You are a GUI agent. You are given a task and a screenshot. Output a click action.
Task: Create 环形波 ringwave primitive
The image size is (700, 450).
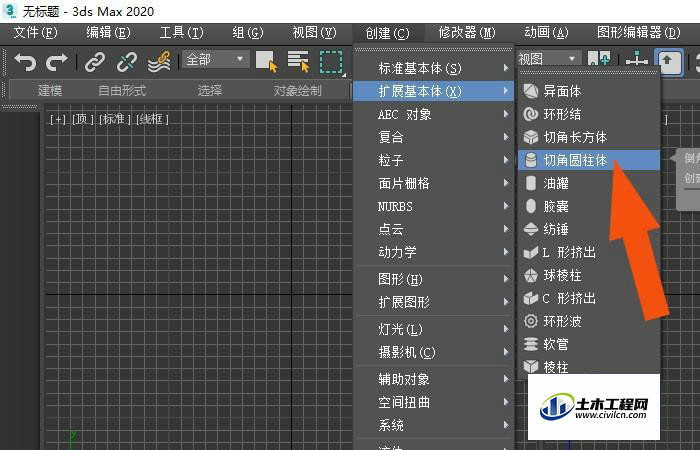click(x=589, y=321)
